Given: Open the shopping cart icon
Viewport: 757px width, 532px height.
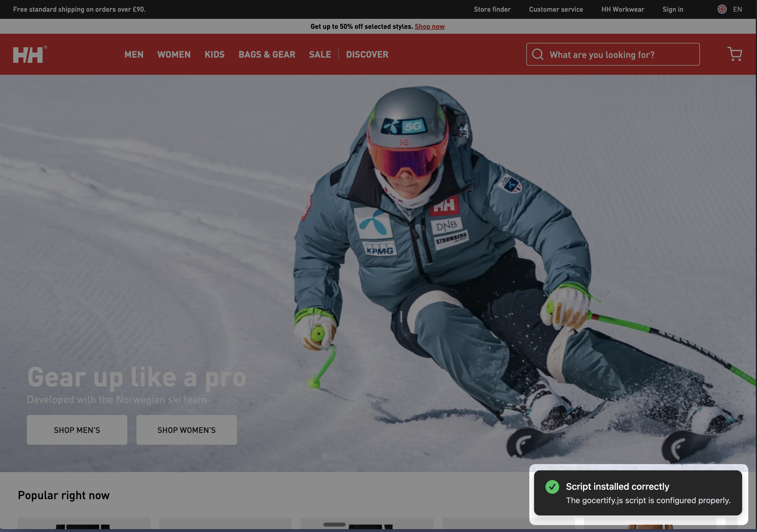Looking at the screenshot, I should 734,54.
